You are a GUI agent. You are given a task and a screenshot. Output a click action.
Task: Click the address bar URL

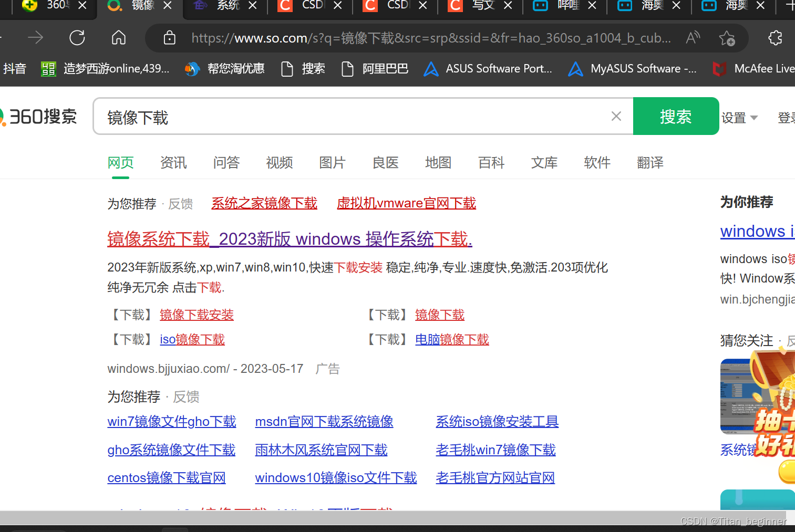(431, 38)
